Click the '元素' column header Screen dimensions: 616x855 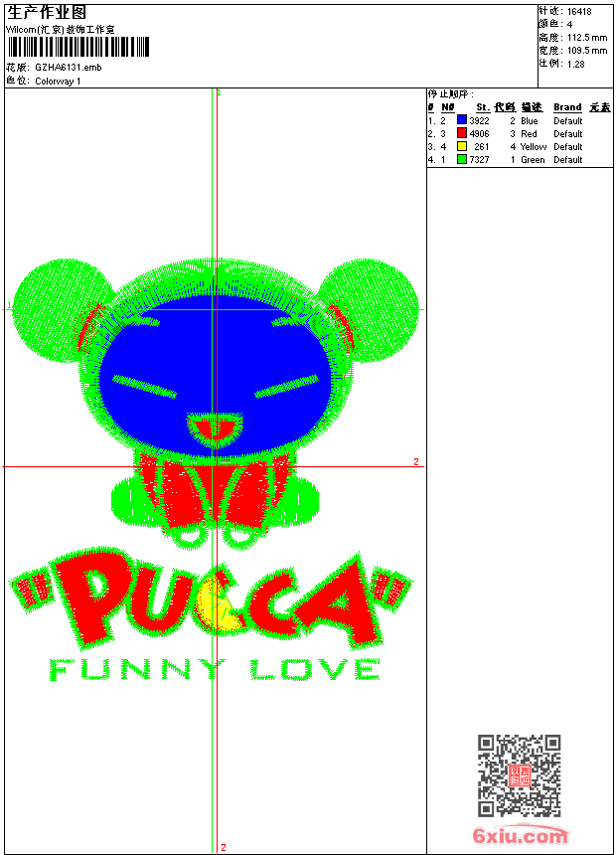point(600,107)
